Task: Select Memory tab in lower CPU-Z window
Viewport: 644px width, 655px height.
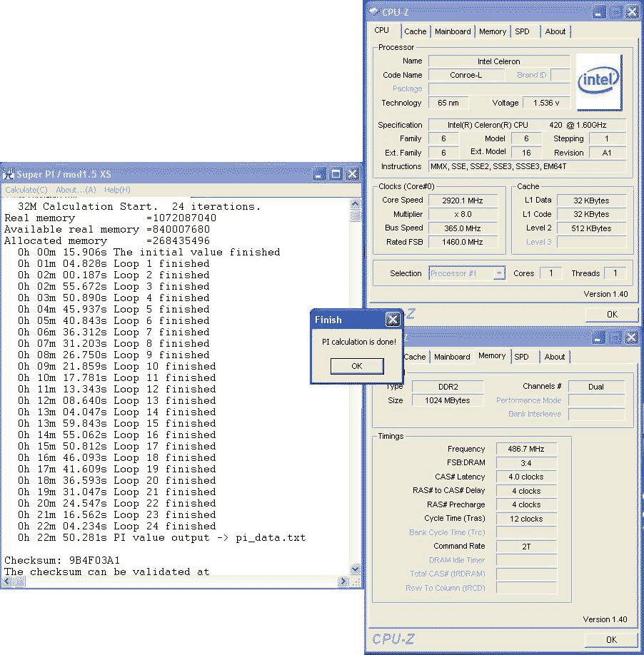Action: 492,355
